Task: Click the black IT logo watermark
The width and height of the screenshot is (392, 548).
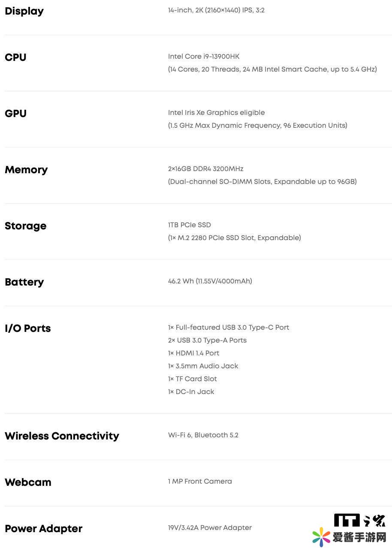Action: tap(347, 521)
